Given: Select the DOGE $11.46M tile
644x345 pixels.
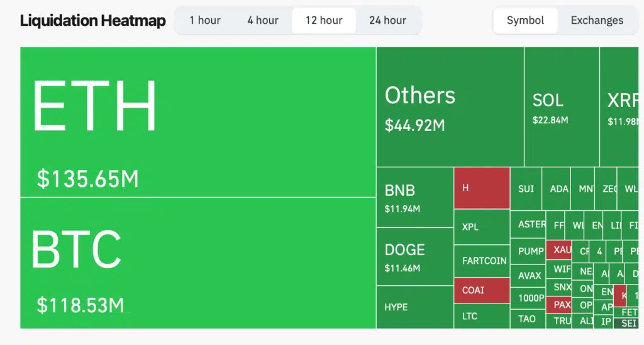Looking at the screenshot, I should click(x=414, y=256).
